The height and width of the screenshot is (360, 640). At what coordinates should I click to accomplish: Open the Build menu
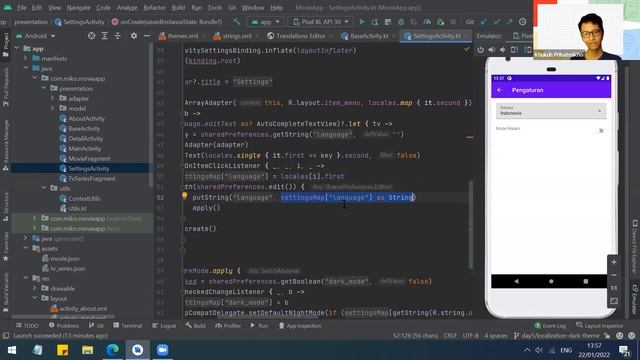(178, 7)
